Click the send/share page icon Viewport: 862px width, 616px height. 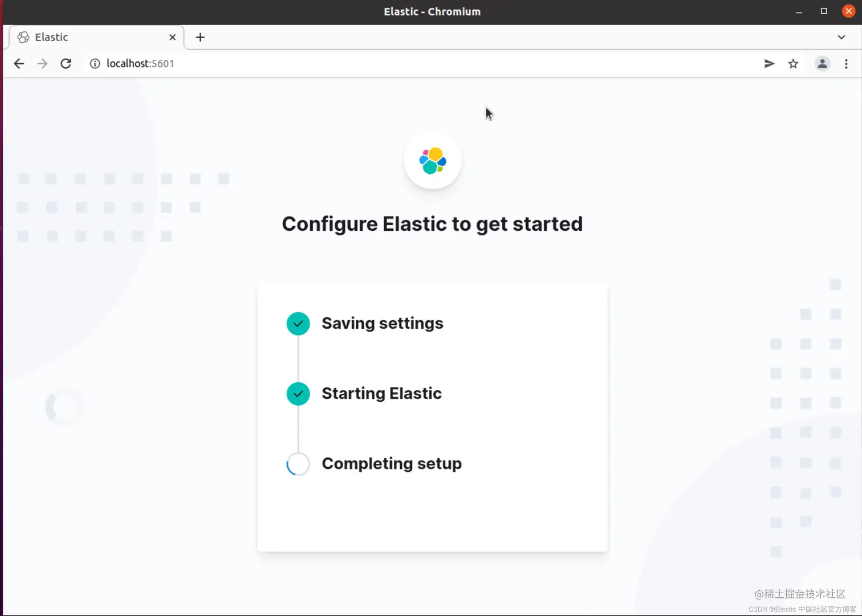(770, 64)
